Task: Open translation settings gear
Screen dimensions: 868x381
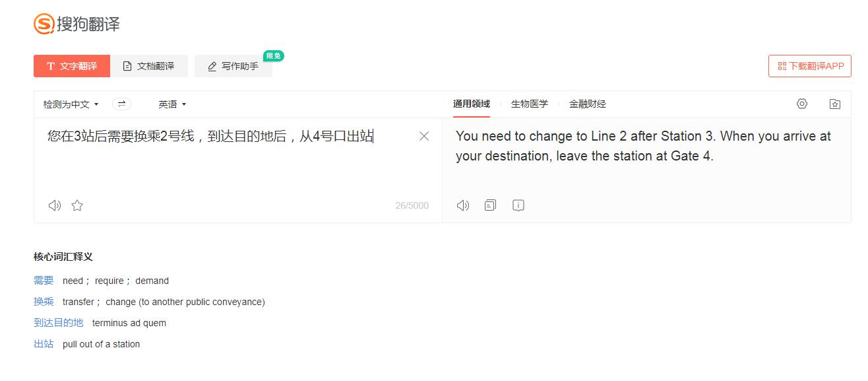Action: [x=802, y=104]
